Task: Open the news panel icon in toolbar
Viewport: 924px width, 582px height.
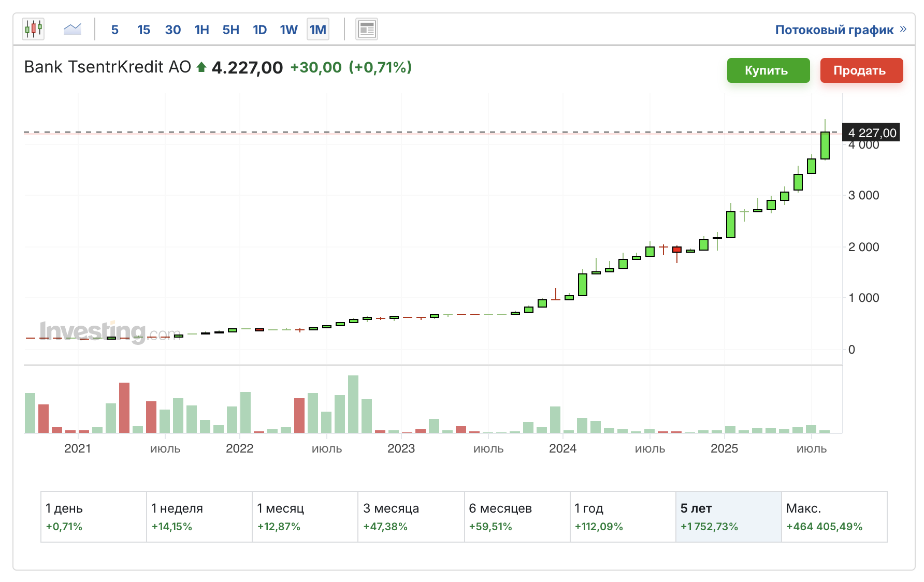Action: [x=367, y=29]
